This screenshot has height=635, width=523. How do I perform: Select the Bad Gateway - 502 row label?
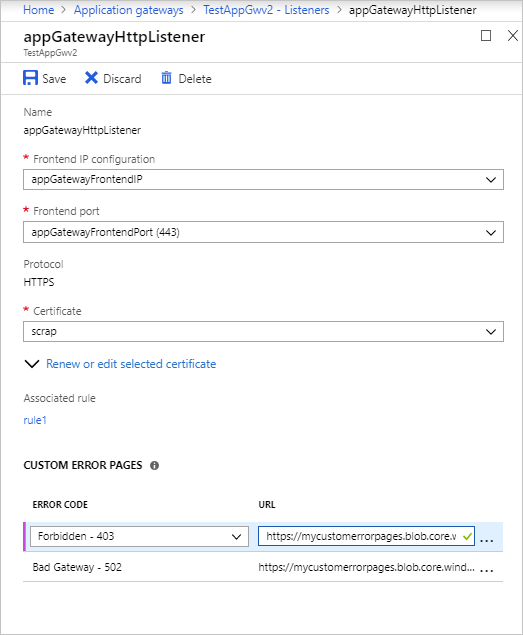77,567
